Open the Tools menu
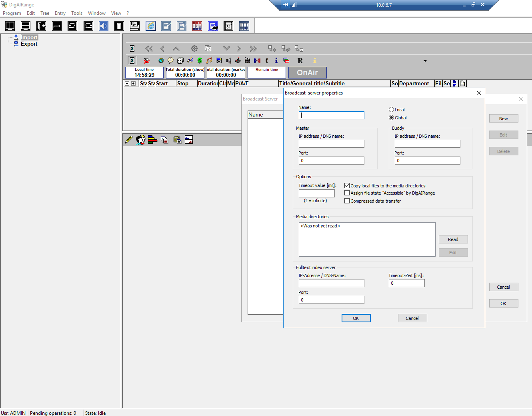The image size is (532, 416). pyautogui.click(x=77, y=13)
